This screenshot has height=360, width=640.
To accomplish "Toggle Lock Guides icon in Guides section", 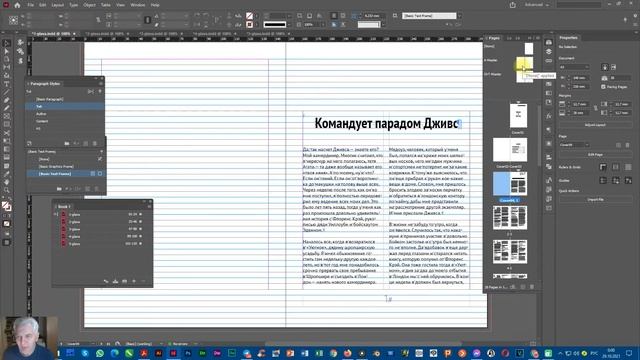I will click(616, 180).
